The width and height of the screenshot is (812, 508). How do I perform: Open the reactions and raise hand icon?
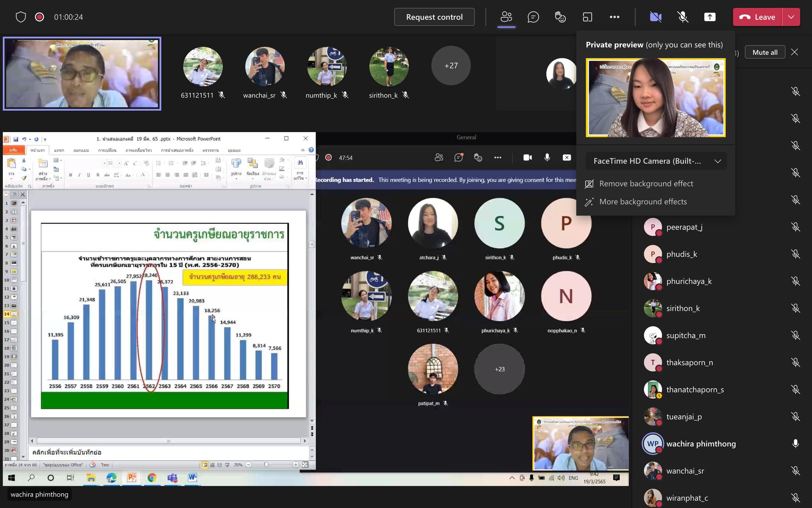click(560, 17)
